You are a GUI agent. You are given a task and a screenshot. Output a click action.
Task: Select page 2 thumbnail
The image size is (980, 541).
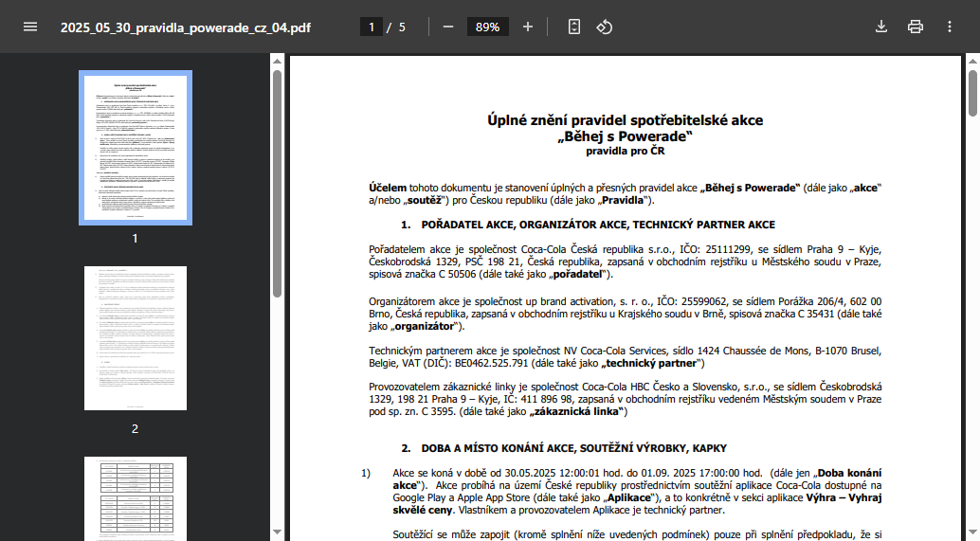(136, 338)
